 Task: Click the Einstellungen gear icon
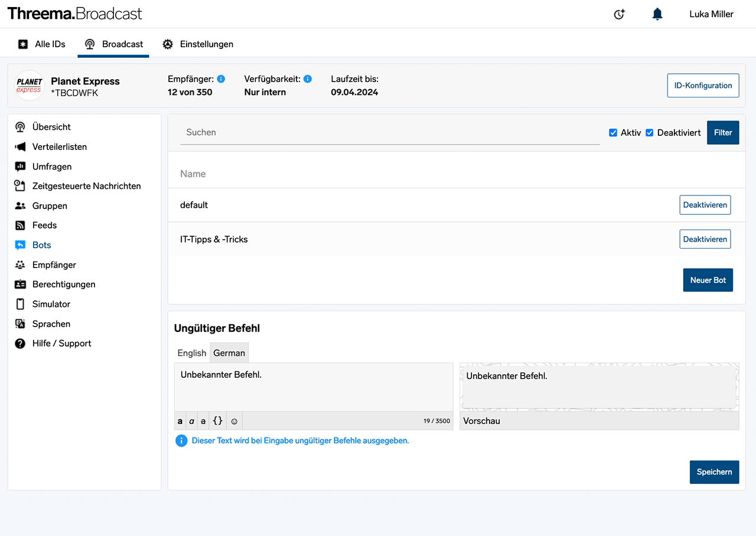pyautogui.click(x=168, y=44)
